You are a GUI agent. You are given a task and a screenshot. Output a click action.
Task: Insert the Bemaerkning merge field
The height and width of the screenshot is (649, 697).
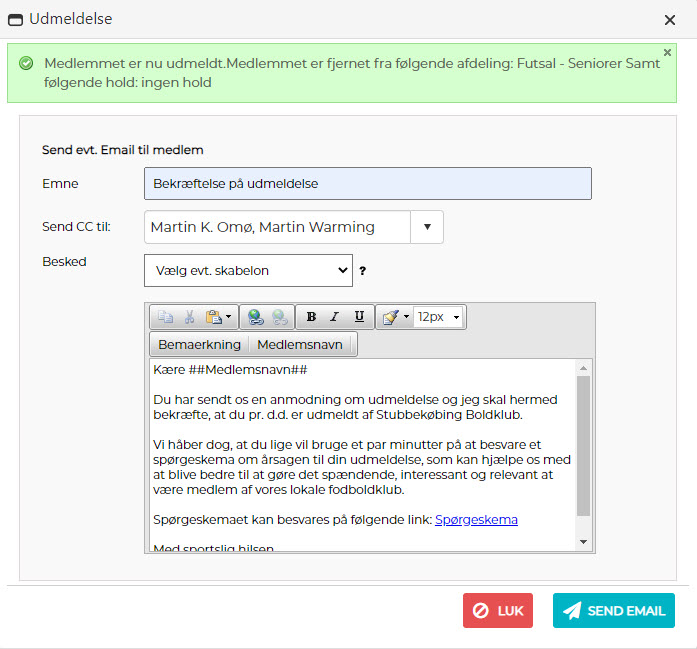coord(200,345)
